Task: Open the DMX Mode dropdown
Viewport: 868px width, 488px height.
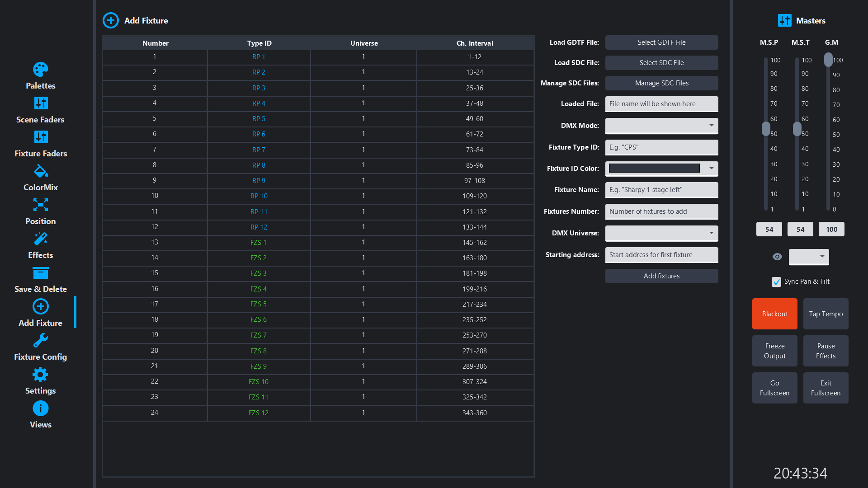Action: coord(661,126)
